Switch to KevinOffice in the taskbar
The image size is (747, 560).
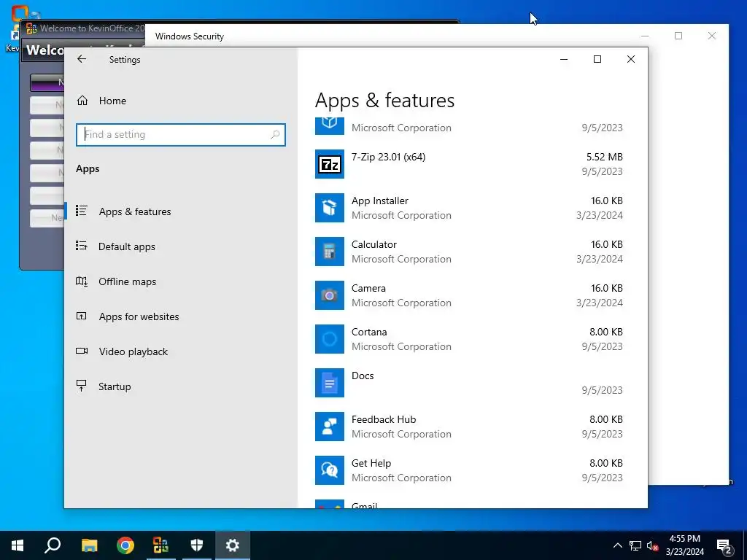[x=161, y=545]
